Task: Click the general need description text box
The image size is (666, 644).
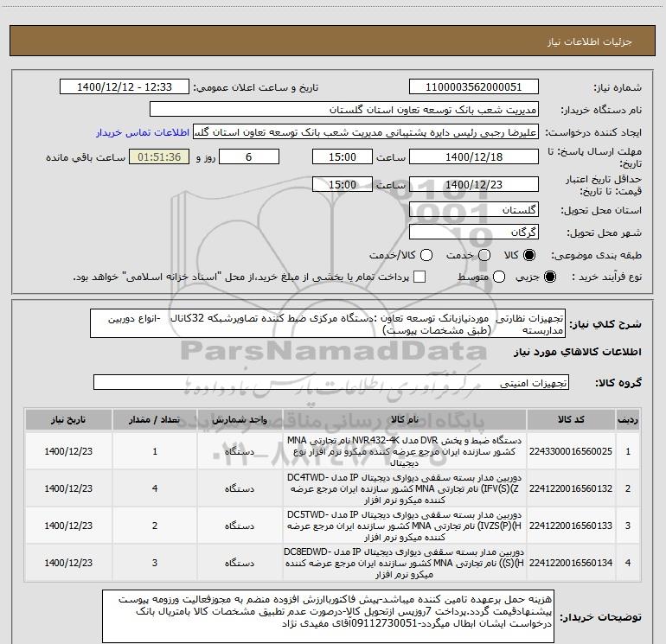Action: (x=328, y=324)
